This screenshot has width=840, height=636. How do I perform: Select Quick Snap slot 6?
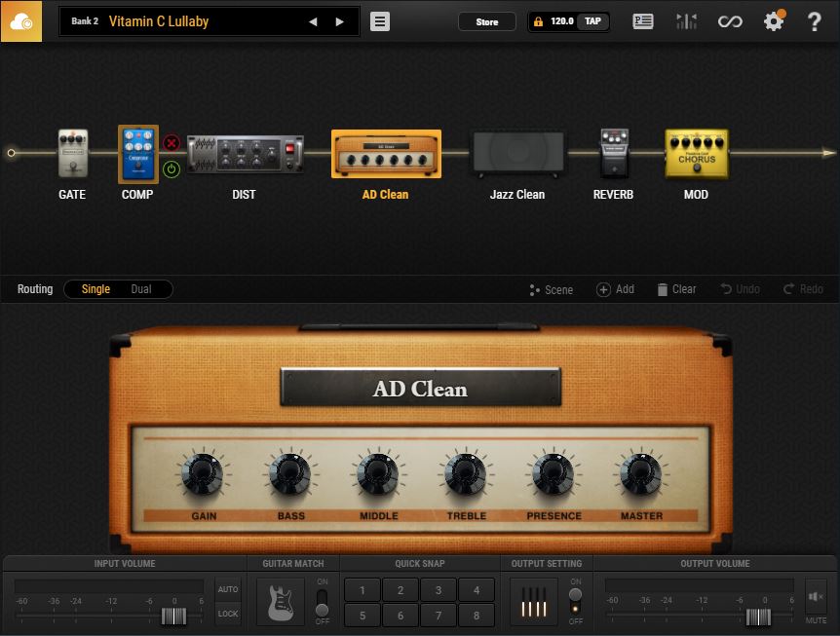pos(401,616)
